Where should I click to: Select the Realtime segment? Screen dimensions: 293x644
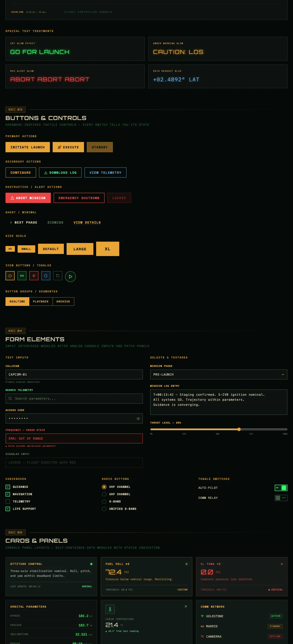(x=17, y=302)
